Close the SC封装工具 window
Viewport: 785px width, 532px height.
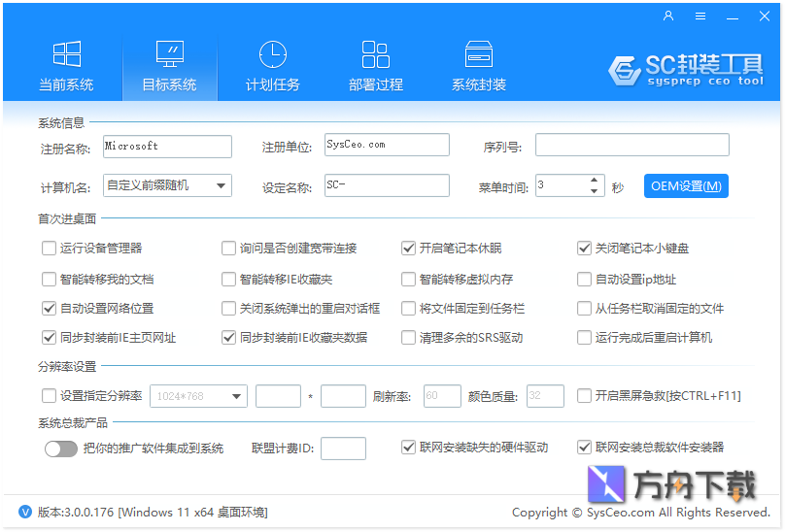pyautogui.click(x=765, y=16)
